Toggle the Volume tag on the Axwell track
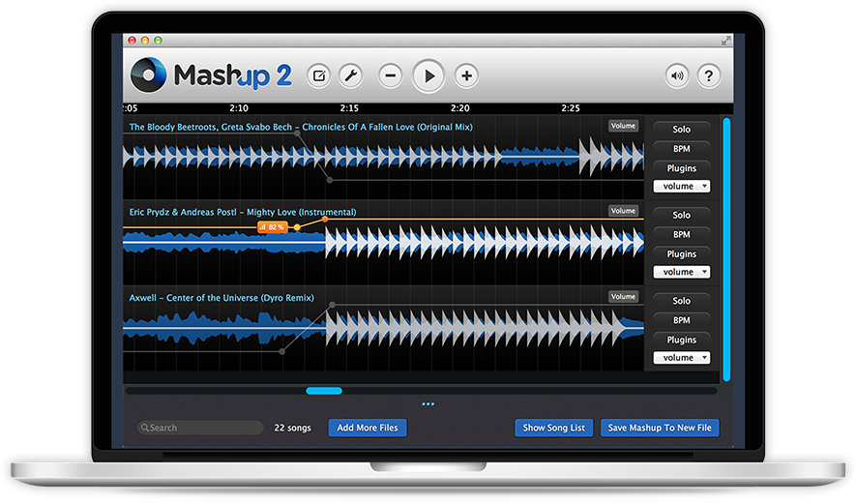 [x=624, y=297]
